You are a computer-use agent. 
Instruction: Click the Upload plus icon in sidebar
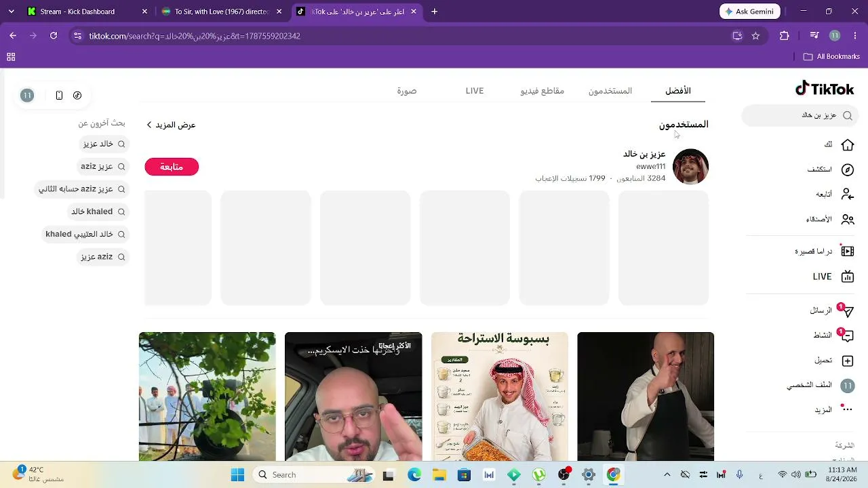[847, 361]
